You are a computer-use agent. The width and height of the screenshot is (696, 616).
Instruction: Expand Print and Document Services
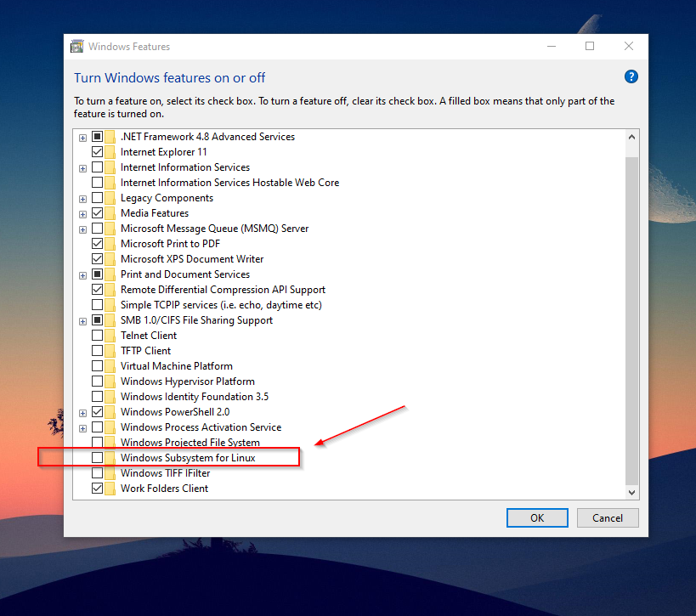[x=82, y=275]
